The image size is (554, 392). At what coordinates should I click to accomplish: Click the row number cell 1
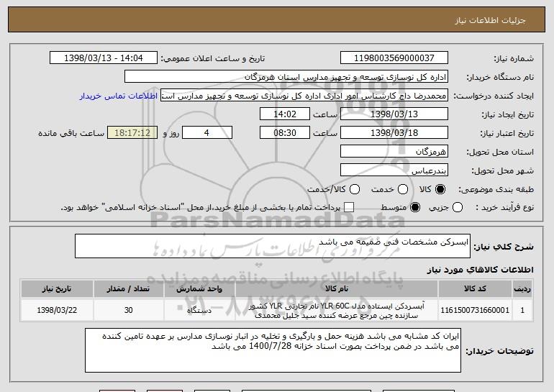coord(522,310)
